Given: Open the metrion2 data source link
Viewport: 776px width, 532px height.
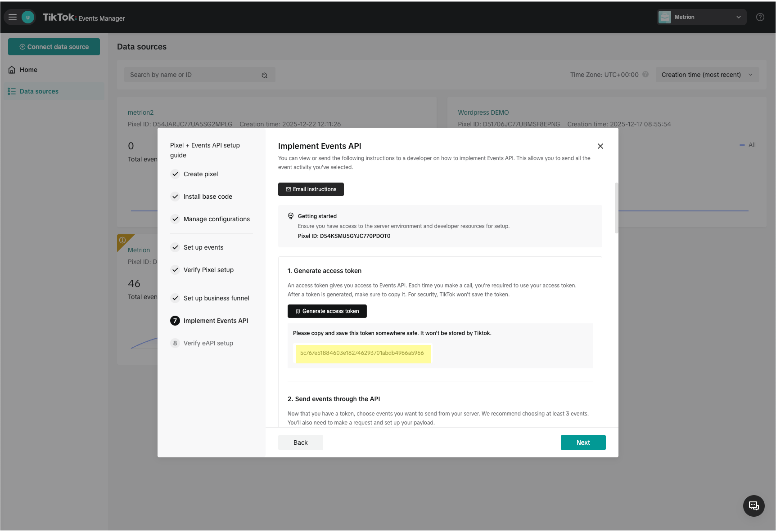Looking at the screenshot, I should (140, 112).
